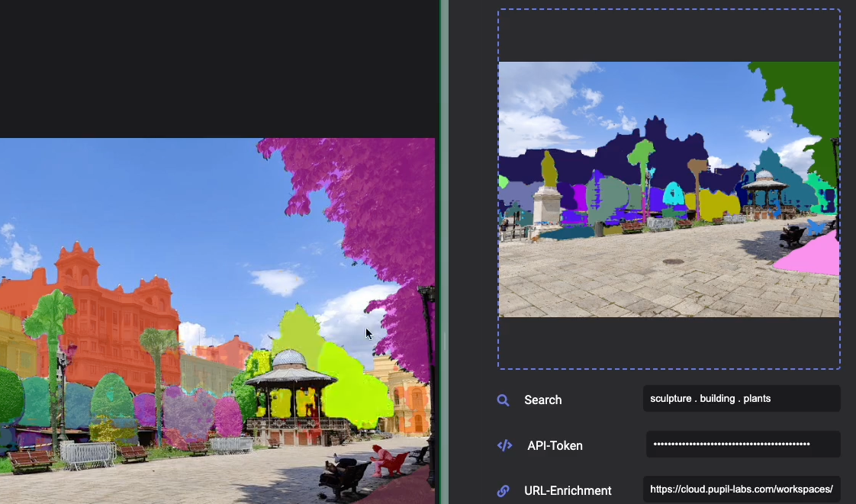Click the gazebo dome in the left image
The height and width of the screenshot is (504, 856).
[288, 360]
